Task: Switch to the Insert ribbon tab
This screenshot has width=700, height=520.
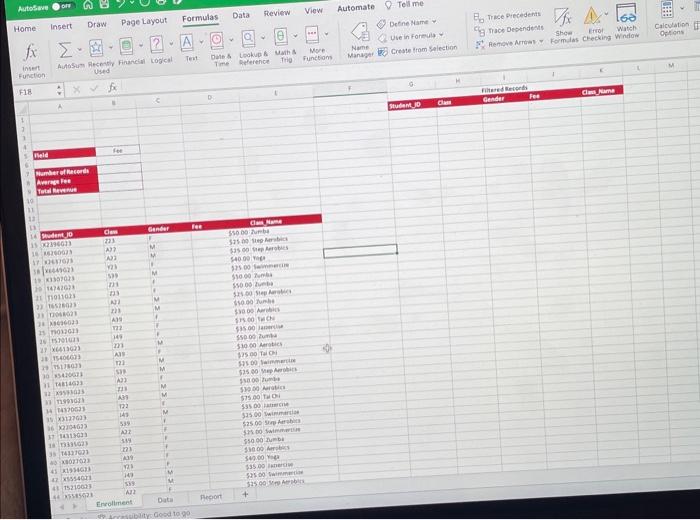Action: pos(61,26)
